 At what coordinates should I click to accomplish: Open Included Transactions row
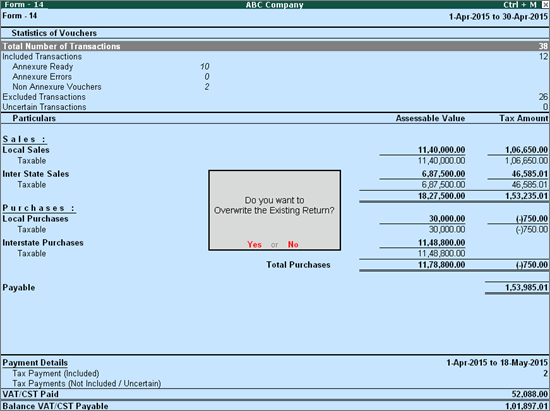click(275, 56)
